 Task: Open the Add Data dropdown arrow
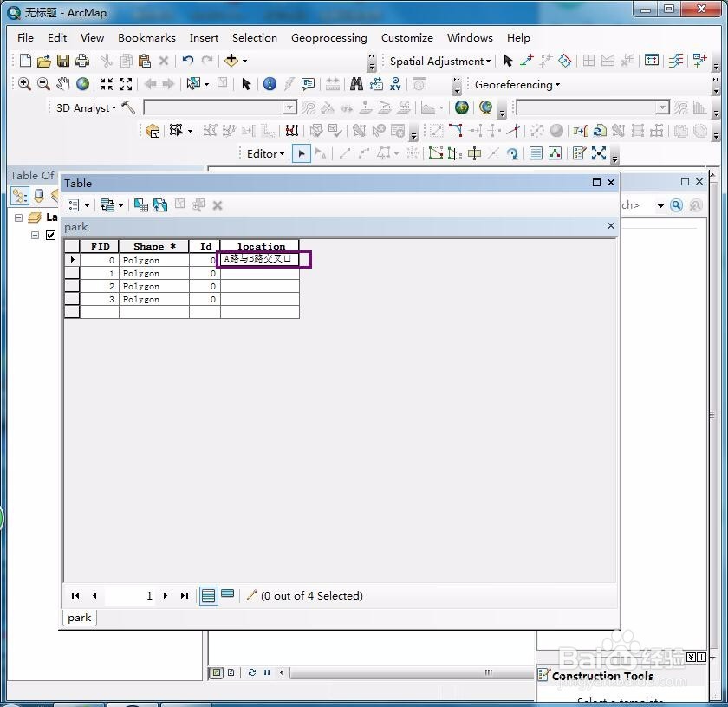click(244, 61)
